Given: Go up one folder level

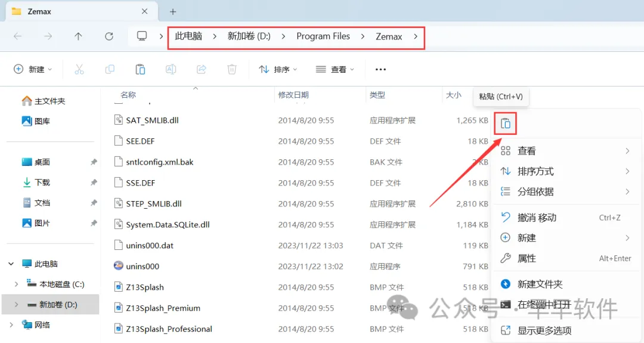Looking at the screenshot, I should [78, 36].
